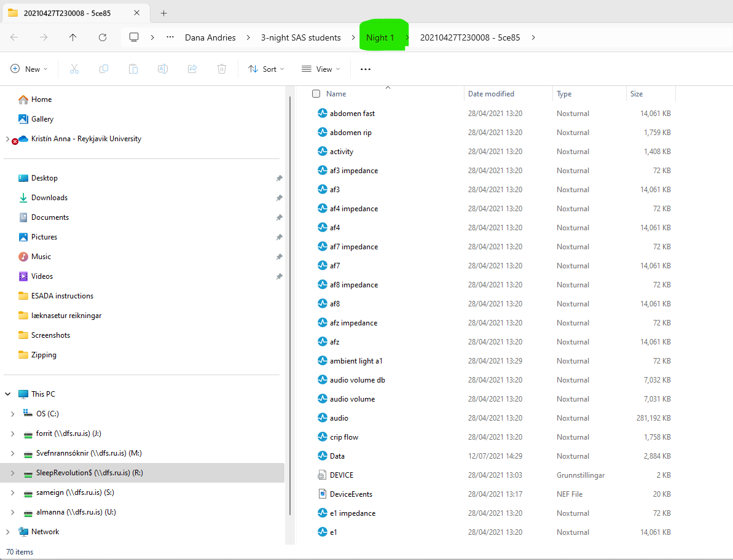
Task: Click the Copy icon in toolbar
Action: (104, 69)
